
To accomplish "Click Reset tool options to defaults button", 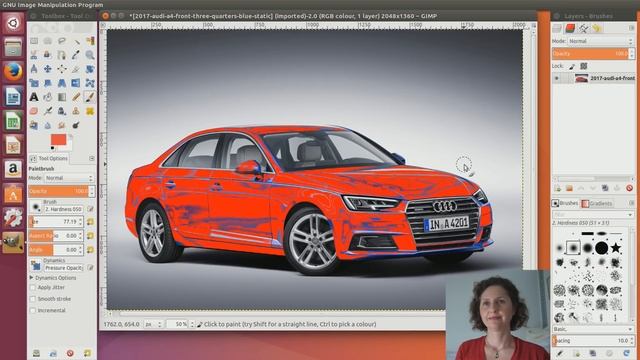I will point(87,353).
